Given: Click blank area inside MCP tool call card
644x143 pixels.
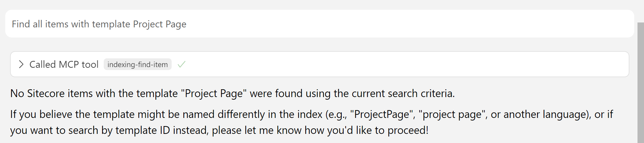Looking at the screenshot, I should (x=390, y=64).
